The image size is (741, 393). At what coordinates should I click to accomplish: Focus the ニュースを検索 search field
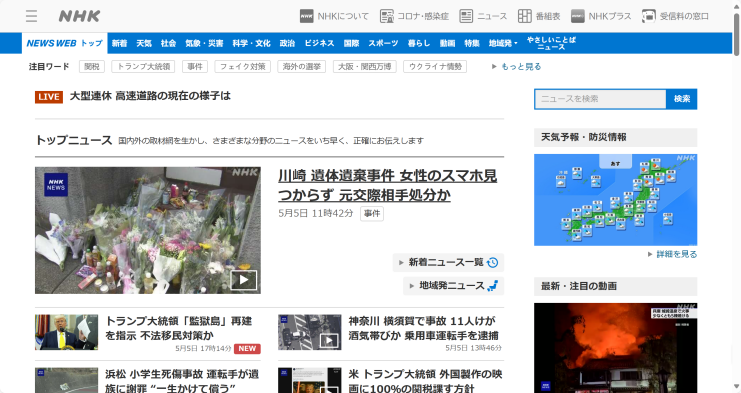click(x=600, y=99)
